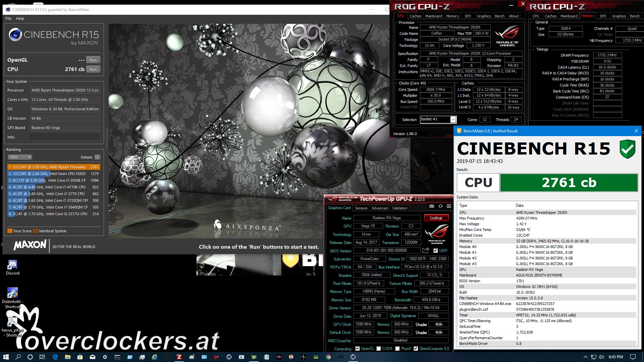Viewport: 644px width, 362px height.
Task: Open Cortana from the taskbar
Action: [30, 357]
